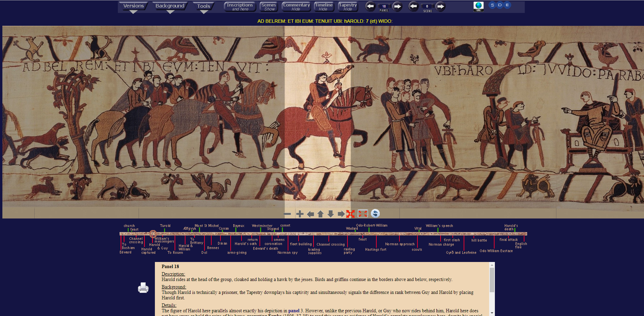Screen dimensions: 644x316
Task: Toggle the Tapestry Hide button
Action: coord(348,7)
